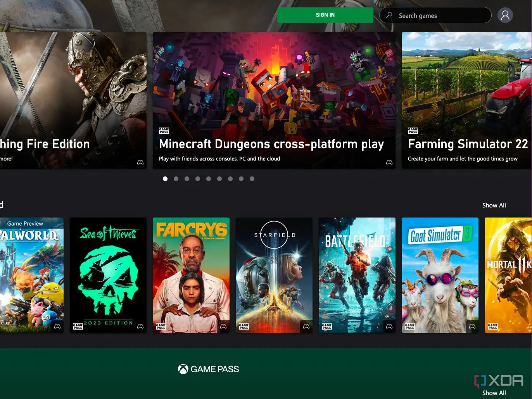Open the user profile icon in the top corner
Image resolution: width=532 pixels, height=399 pixels.
click(x=505, y=15)
